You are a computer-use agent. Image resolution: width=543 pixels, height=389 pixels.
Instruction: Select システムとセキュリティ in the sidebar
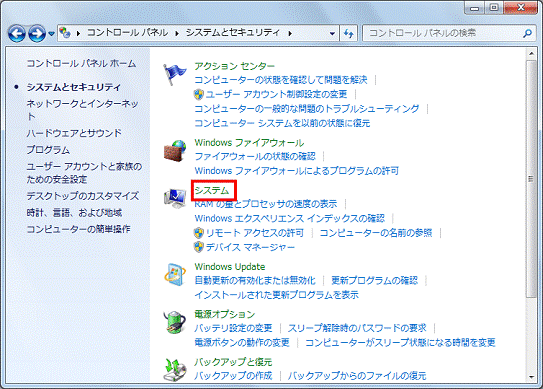(x=73, y=87)
